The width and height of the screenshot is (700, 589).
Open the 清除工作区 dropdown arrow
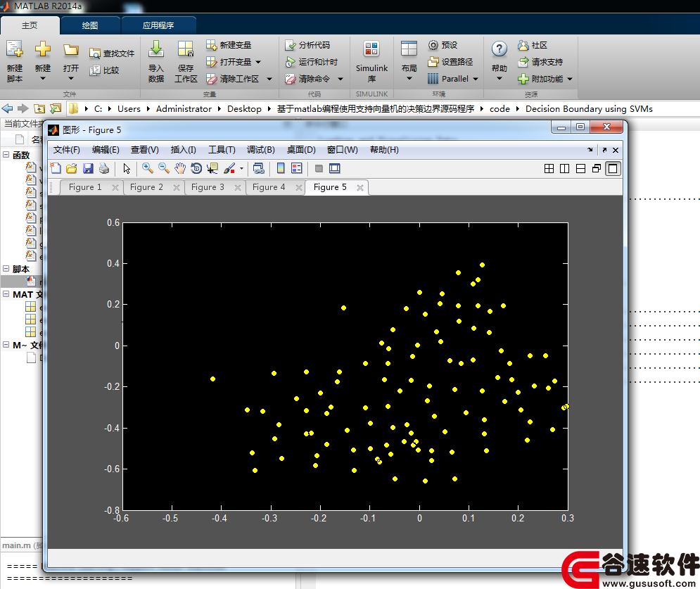click(x=269, y=79)
